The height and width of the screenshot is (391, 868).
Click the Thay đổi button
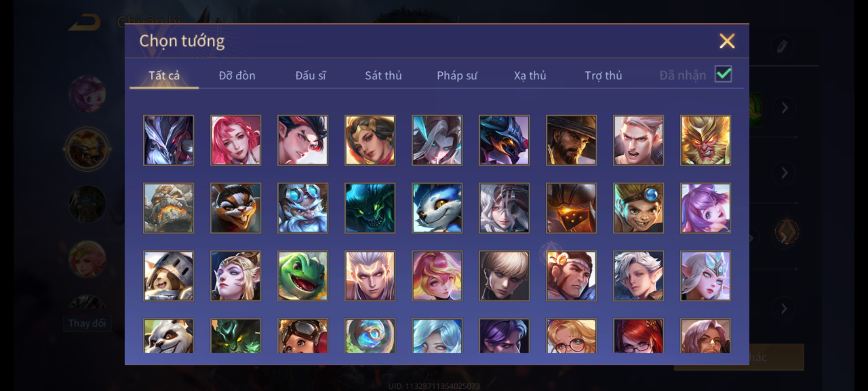pyautogui.click(x=87, y=323)
